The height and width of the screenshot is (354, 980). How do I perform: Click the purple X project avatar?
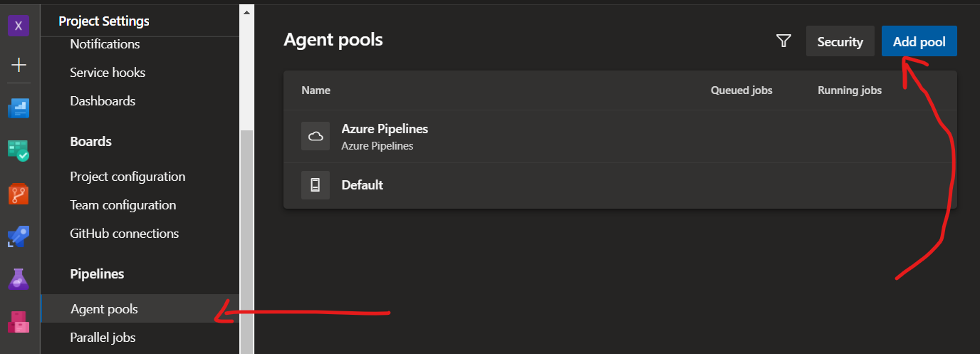19,26
